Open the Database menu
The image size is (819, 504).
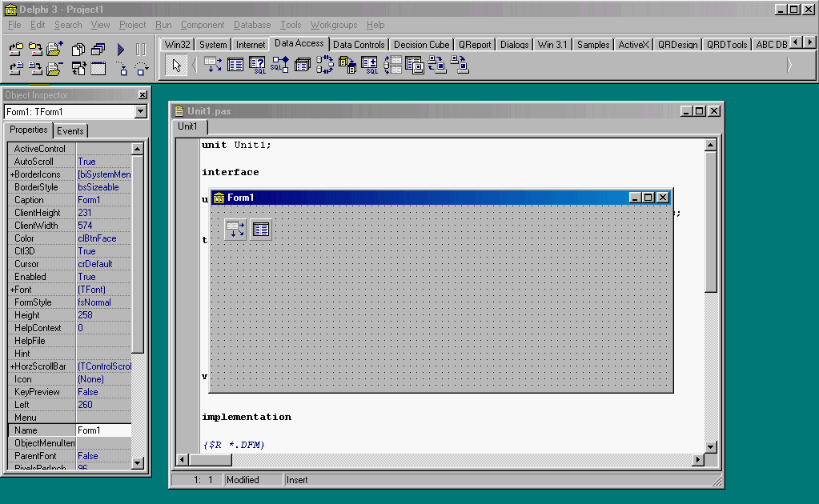tap(252, 25)
